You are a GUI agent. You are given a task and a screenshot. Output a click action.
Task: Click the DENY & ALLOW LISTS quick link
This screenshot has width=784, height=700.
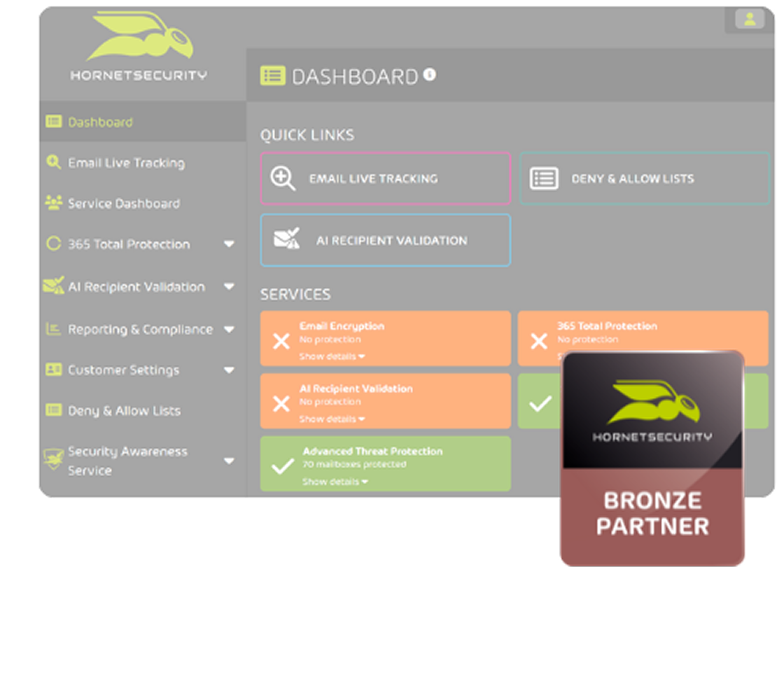pos(644,178)
